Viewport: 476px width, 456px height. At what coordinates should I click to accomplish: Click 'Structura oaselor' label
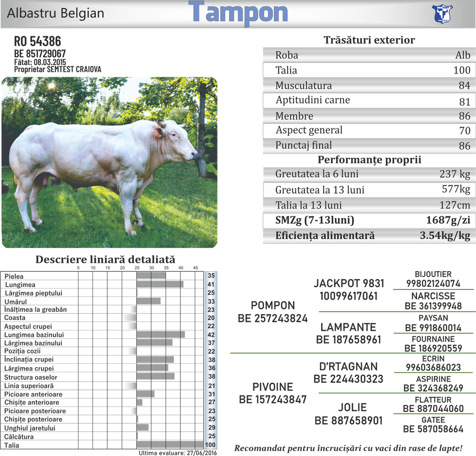point(31,377)
